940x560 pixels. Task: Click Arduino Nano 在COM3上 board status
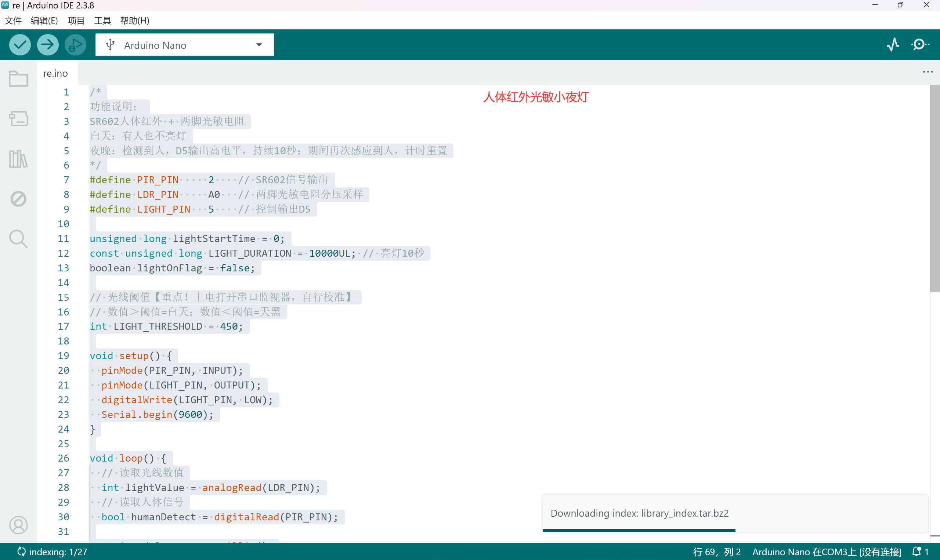click(827, 552)
